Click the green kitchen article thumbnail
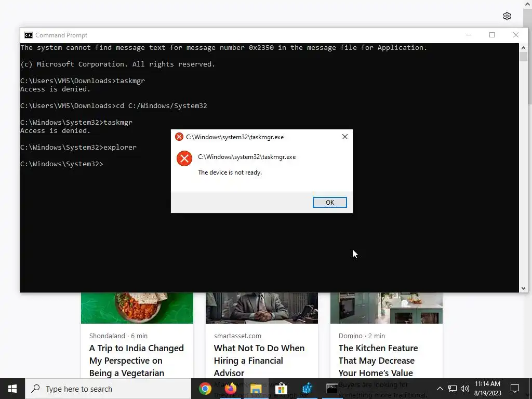The width and height of the screenshot is (532, 399). [387, 308]
